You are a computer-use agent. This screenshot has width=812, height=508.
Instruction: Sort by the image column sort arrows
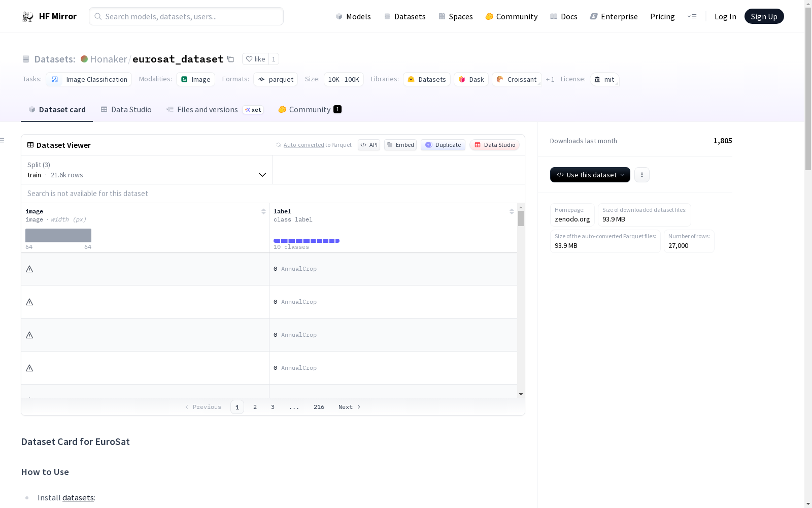click(x=263, y=211)
